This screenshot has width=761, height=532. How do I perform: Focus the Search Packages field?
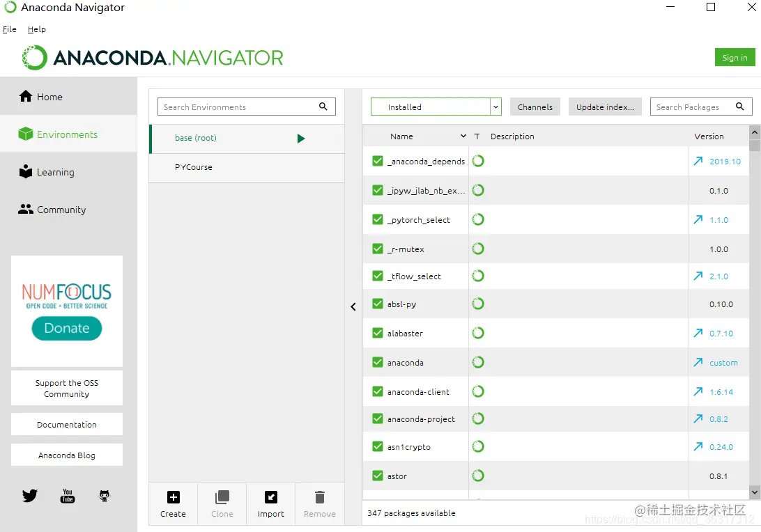pos(701,107)
